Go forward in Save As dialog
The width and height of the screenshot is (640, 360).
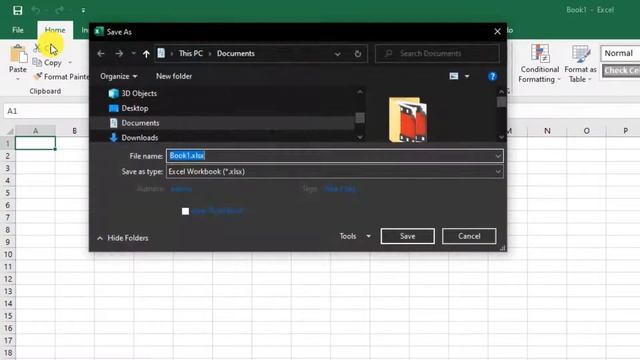coord(119,53)
